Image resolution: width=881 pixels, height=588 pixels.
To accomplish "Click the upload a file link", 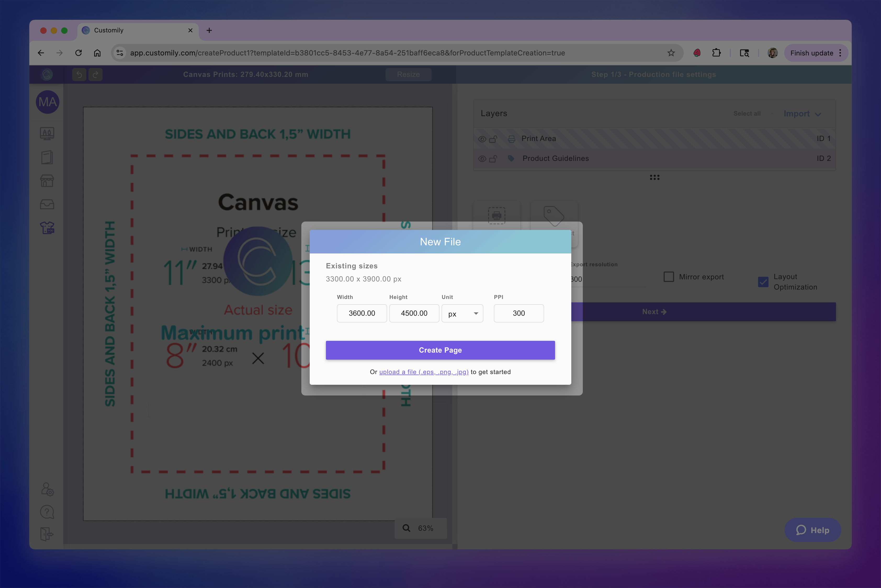I will tap(423, 372).
